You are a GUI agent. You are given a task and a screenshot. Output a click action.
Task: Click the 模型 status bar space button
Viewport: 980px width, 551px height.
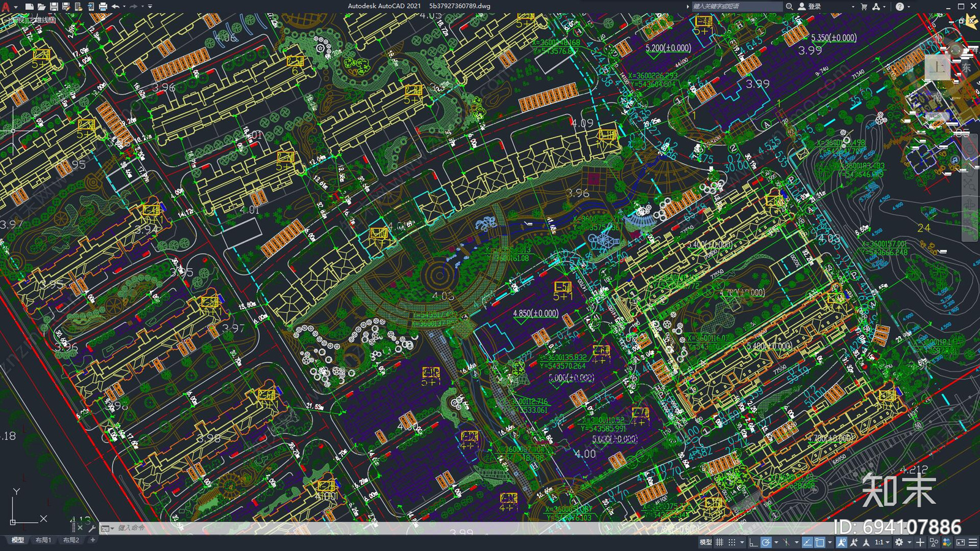tap(706, 542)
